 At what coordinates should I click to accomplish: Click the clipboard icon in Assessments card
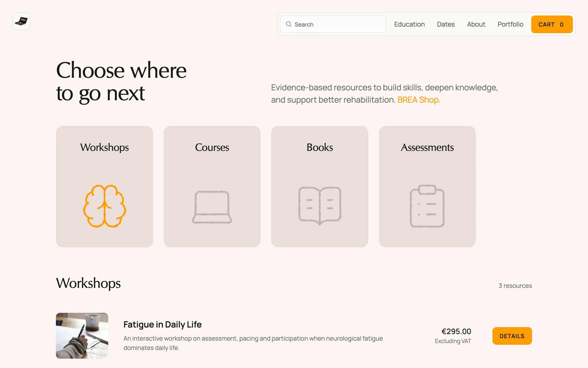tap(427, 206)
